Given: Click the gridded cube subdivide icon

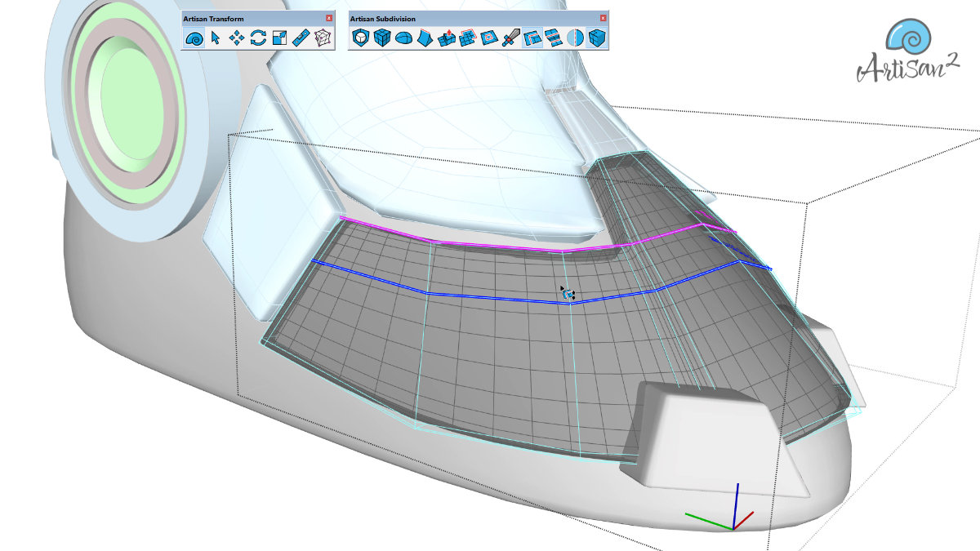Looking at the screenshot, I should click(x=381, y=38).
